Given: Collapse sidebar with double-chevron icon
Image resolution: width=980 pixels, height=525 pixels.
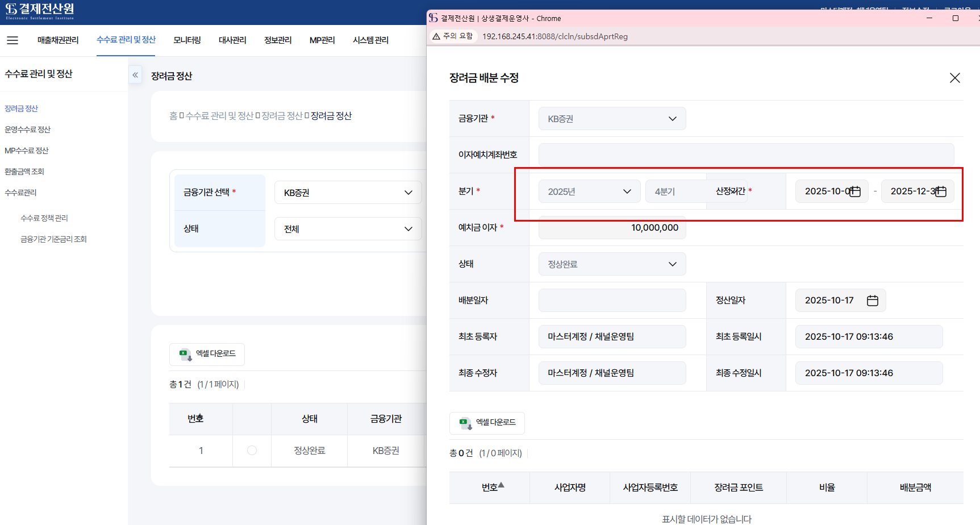Looking at the screenshot, I should point(135,75).
